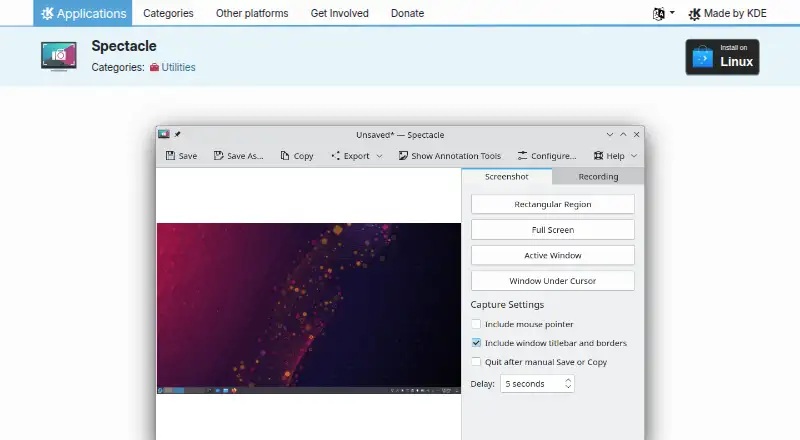Open the Get Involved page
Image resolution: width=800 pixels, height=440 pixels.
[x=339, y=13]
